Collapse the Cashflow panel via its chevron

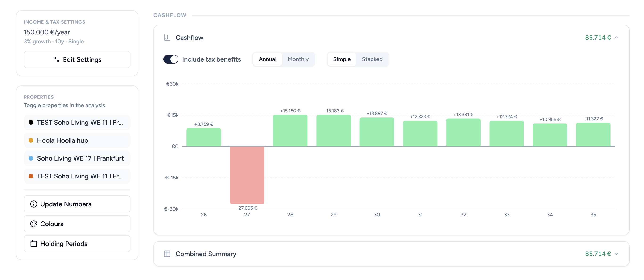(x=617, y=38)
